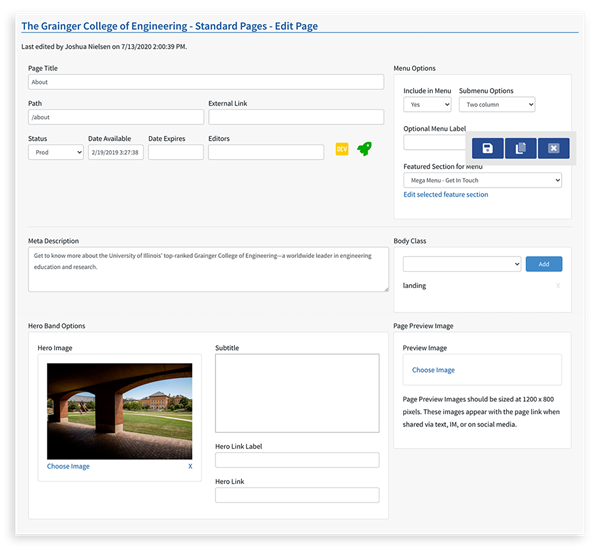Image resolution: width=600 pixels, height=548 pixels.
Task: Click the green rocket publish icon
Action: click(x=364, y=148)
